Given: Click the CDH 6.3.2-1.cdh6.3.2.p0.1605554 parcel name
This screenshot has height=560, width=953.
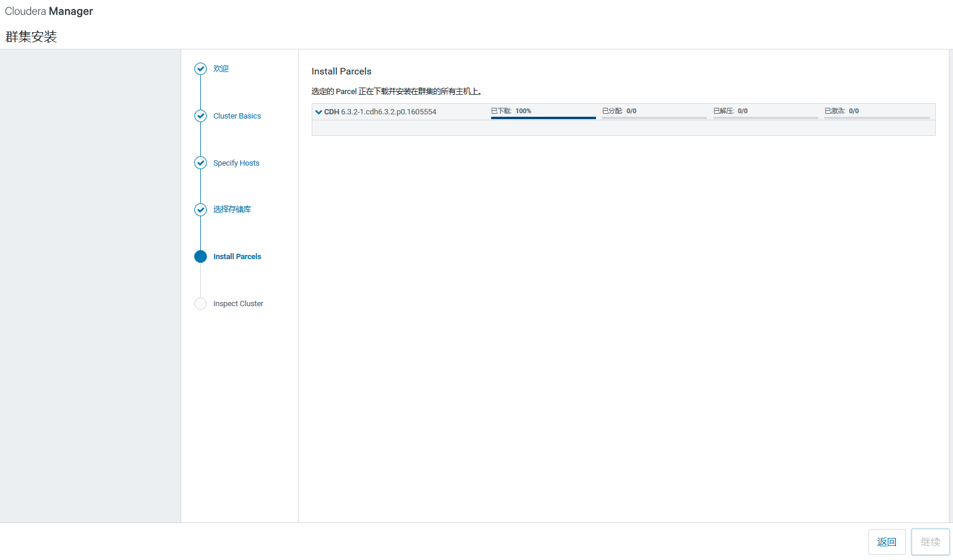Looking at the screenshot, I should (380, 112).
